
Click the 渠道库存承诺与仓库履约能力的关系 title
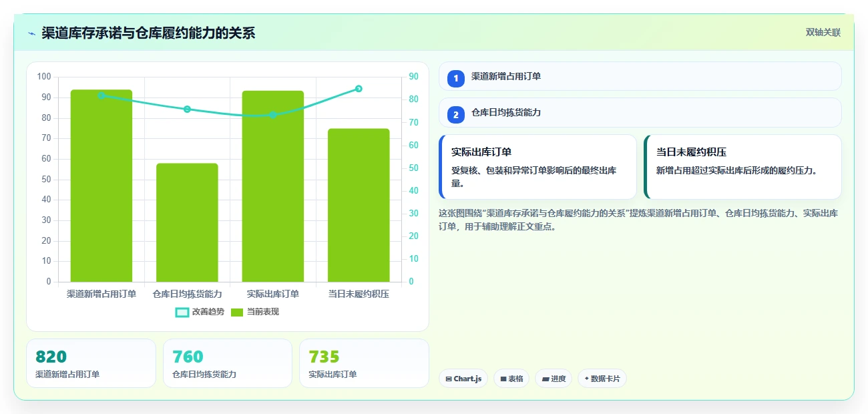148,33
